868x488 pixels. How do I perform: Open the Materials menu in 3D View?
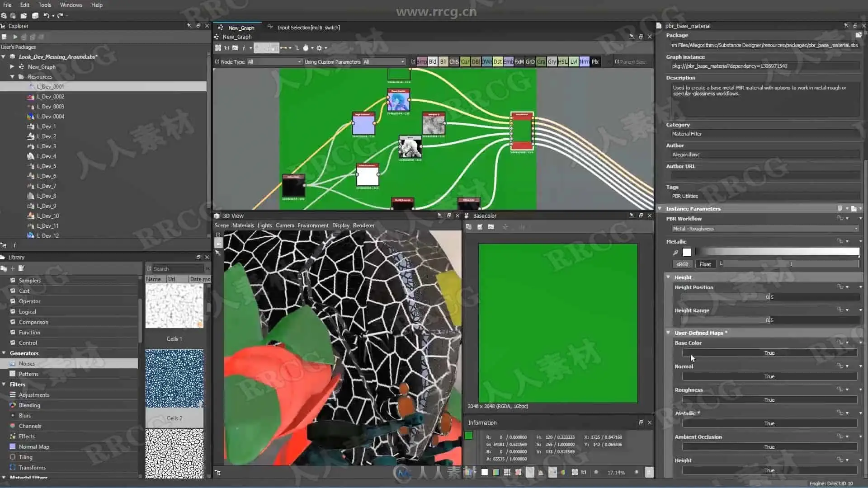pos(243,225)
